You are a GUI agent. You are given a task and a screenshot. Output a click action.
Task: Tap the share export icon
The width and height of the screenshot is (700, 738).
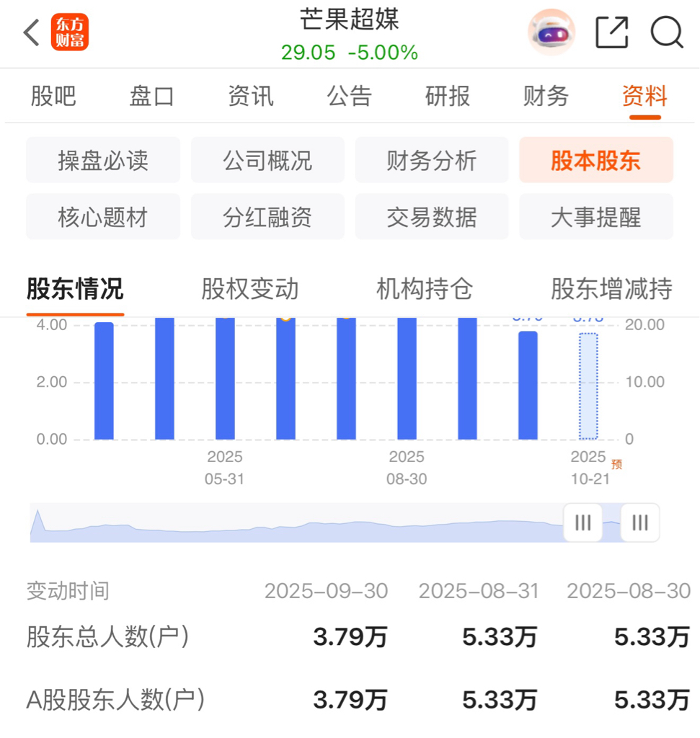611,32
